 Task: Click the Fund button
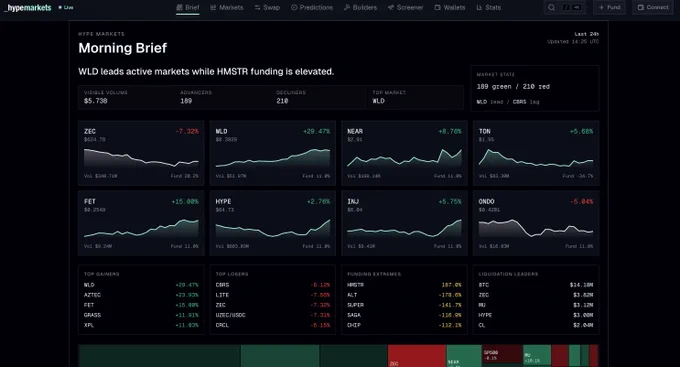[x=609, y=7]
